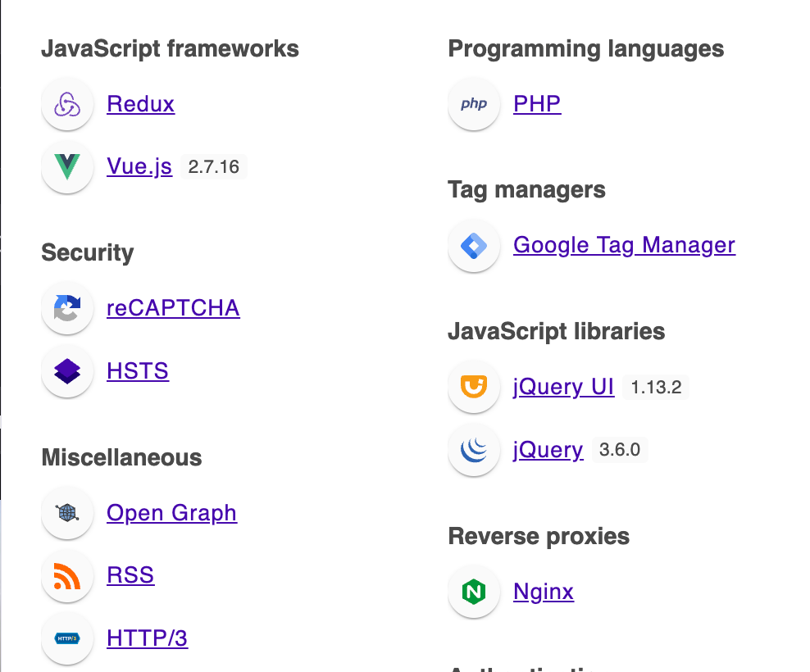The width and height of the screenshot is (810, 672).
Task: Click the HSTS layered icon
Action: point(67,371)
